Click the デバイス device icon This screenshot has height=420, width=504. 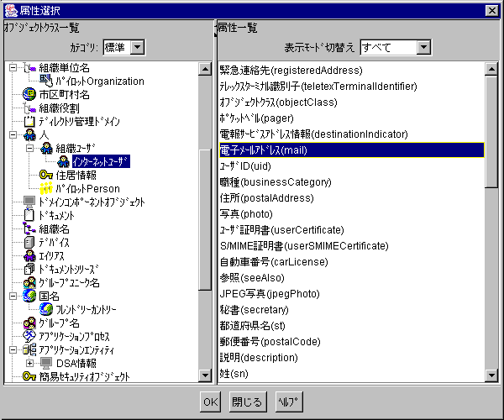29,242
